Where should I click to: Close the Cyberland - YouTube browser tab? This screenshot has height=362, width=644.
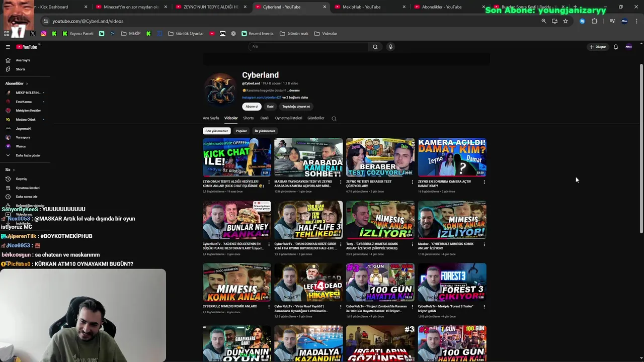coord(324,7)
